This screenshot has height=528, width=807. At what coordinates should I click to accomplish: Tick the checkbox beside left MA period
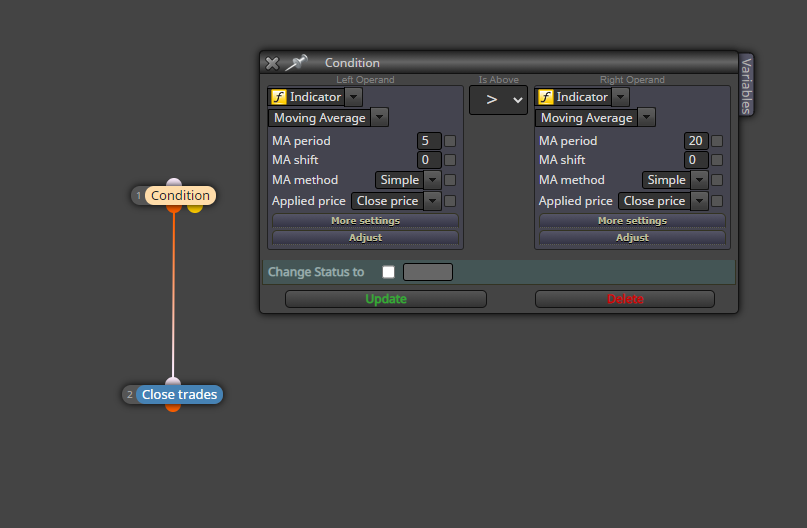click(450, 141)
